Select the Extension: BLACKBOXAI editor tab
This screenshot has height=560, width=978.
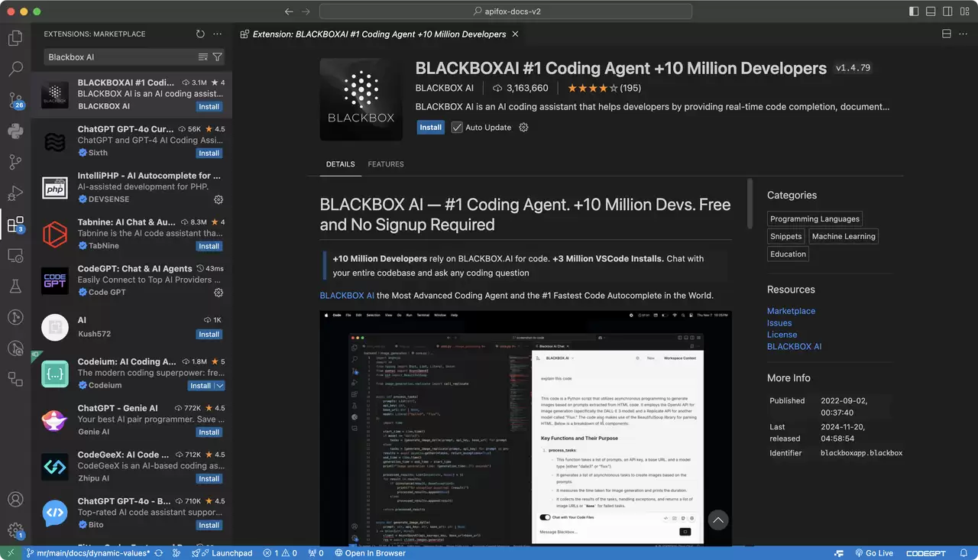coord(379,34)
